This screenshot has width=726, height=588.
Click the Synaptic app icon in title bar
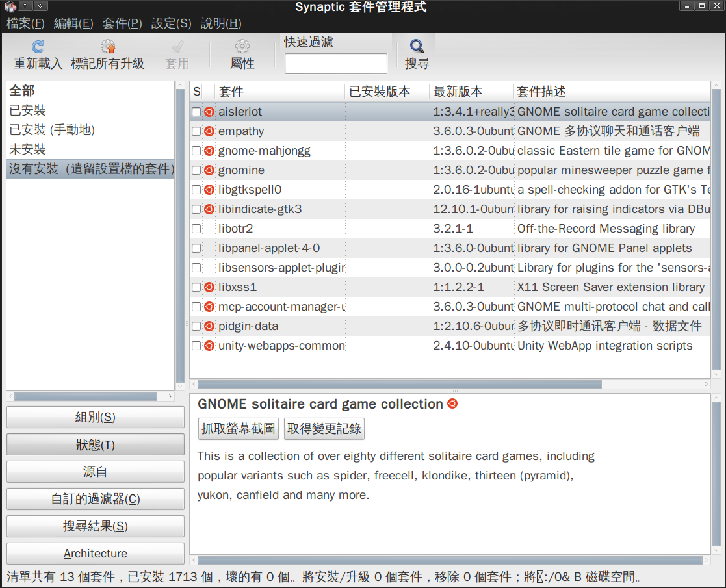[10, 6]
